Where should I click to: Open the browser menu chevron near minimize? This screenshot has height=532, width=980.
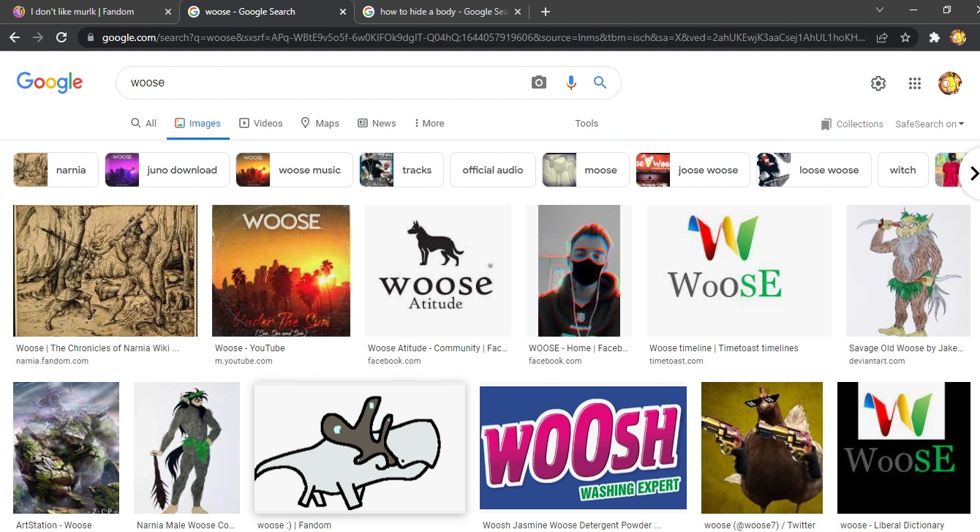click(x=880, y=11)
